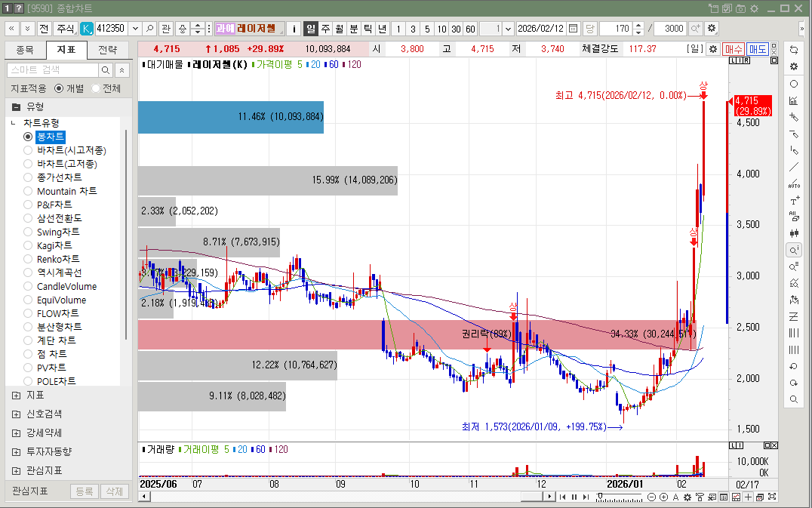
Task: Click the stock info 'i' button
Action: click(x=294, y=29)
